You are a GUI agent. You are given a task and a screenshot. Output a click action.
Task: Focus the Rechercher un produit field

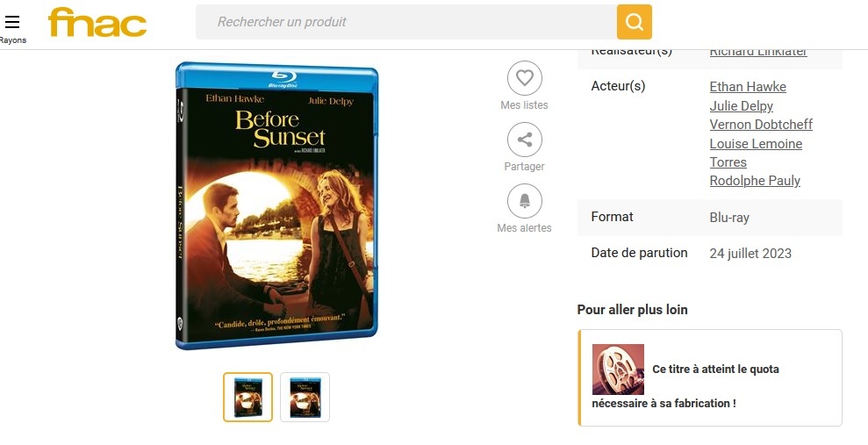pos(406,22)
